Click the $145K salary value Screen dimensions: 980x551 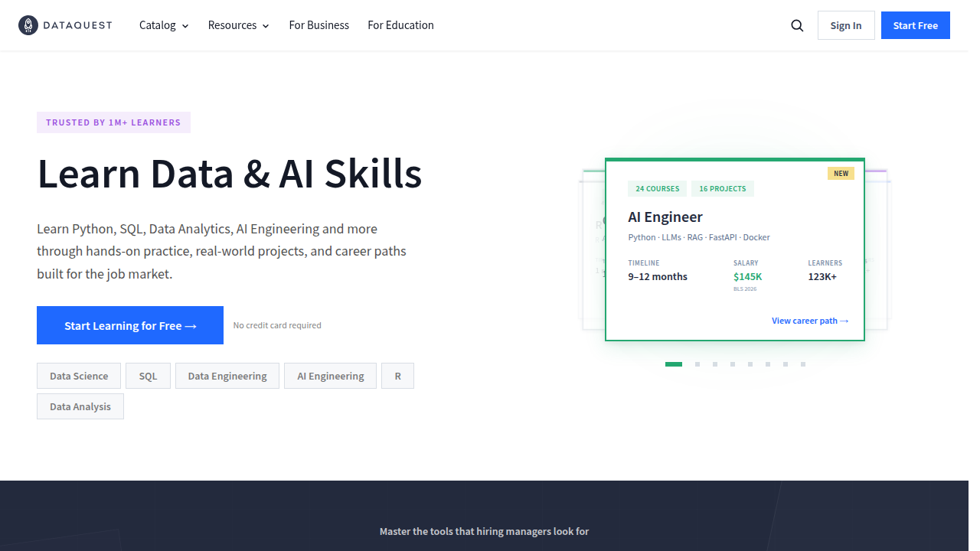point(748,276)
